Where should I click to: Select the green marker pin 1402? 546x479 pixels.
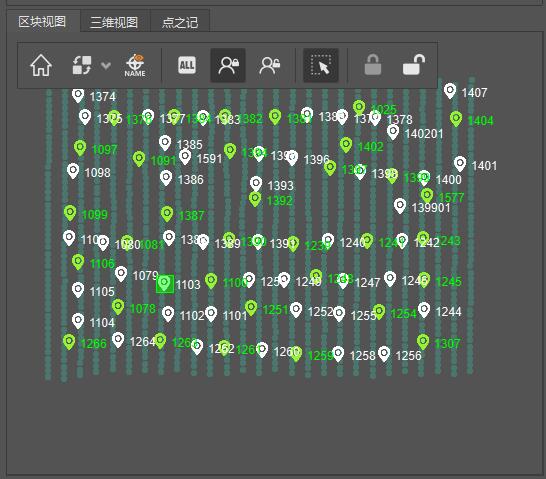click(x=346, y=145)
